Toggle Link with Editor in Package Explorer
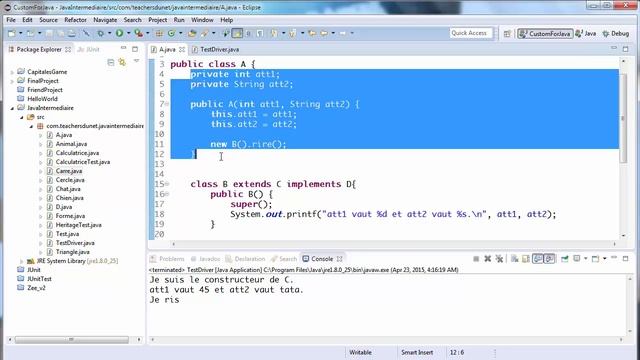Viewport: 640px width, 360px height. click(x=122, y=62)
